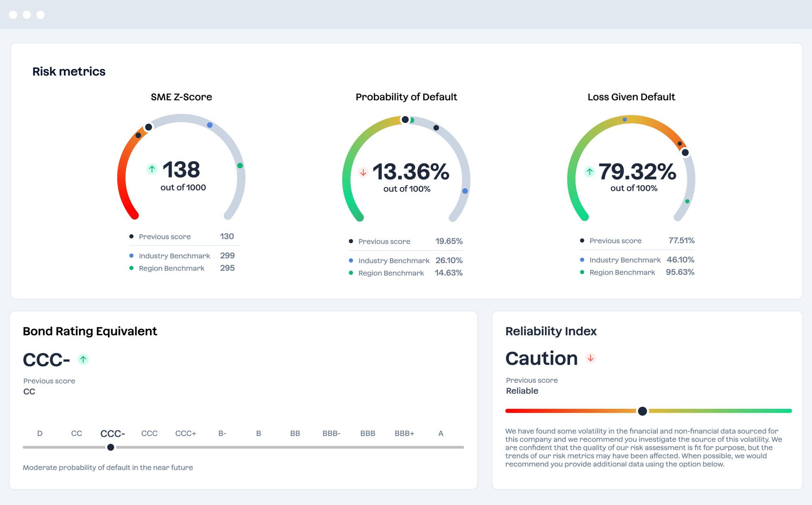Click the SME Z-Score gauge title

tap(181, 97)
